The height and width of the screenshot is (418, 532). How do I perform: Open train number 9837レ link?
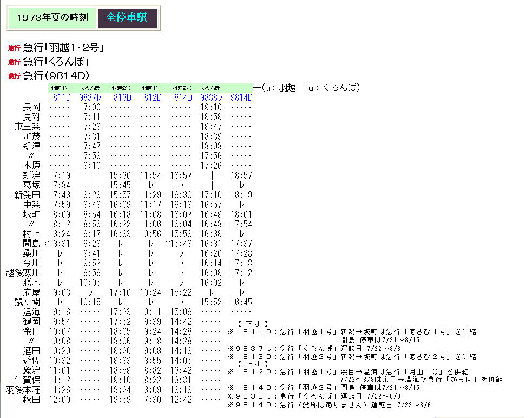point(90,98)
